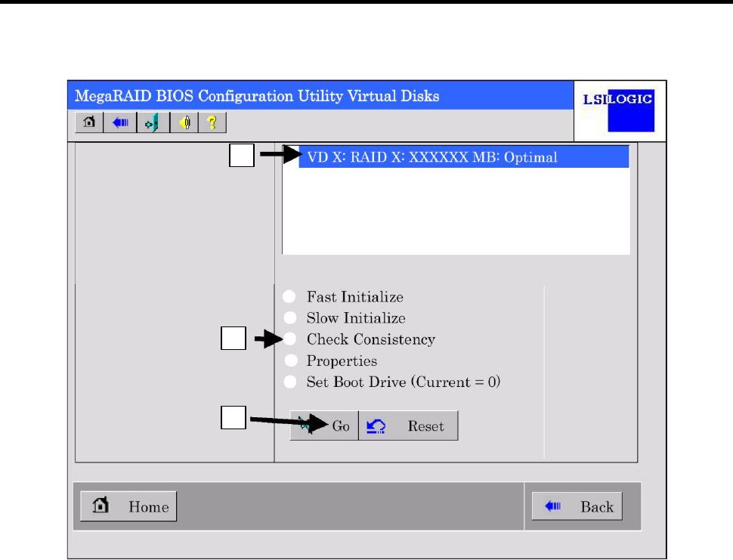The image size is (733, 560).
Task: Click the Go button
Action: coord(324,425)
